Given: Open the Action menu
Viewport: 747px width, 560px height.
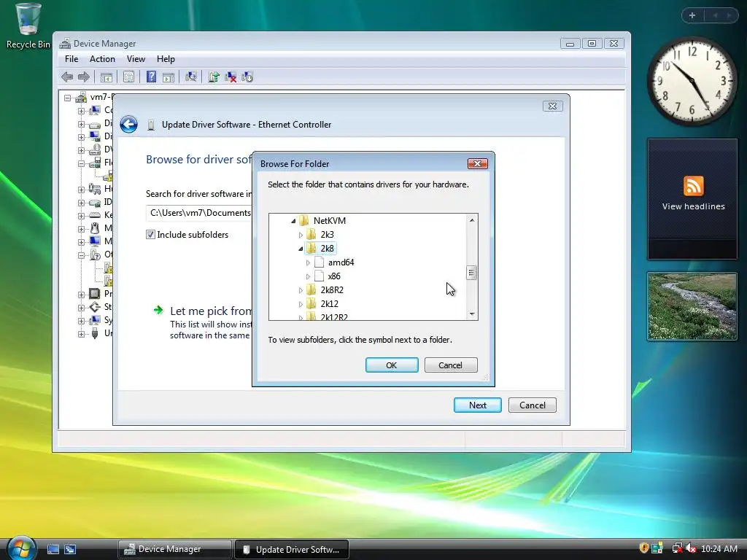Looking at the screenshot, I should 102,59.
